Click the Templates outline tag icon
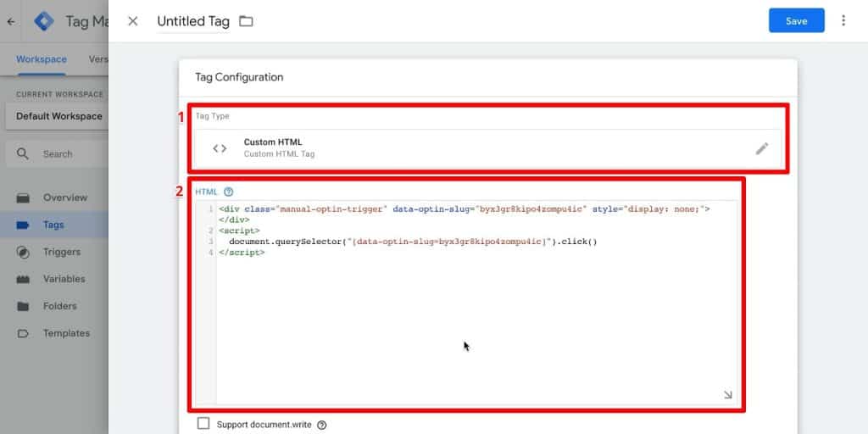868x434 pixels. pos(23,333)
